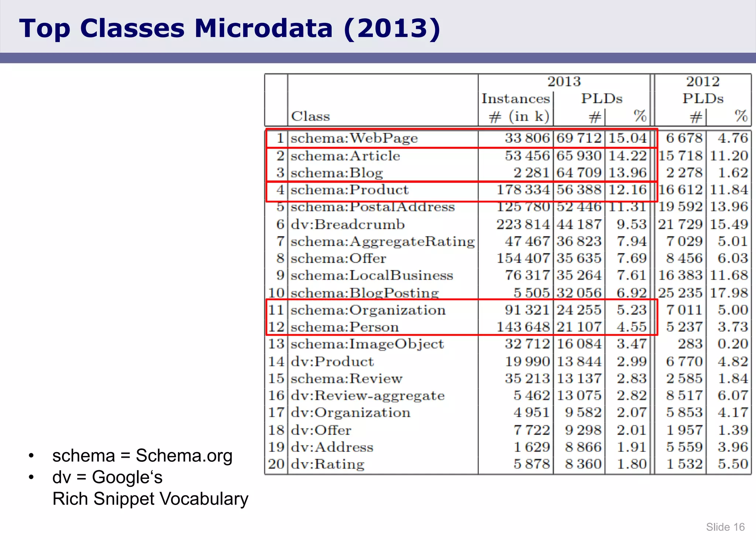The image size is (756, 540).
Task: Select schema:Review class name
Action: tap(346, 378)
